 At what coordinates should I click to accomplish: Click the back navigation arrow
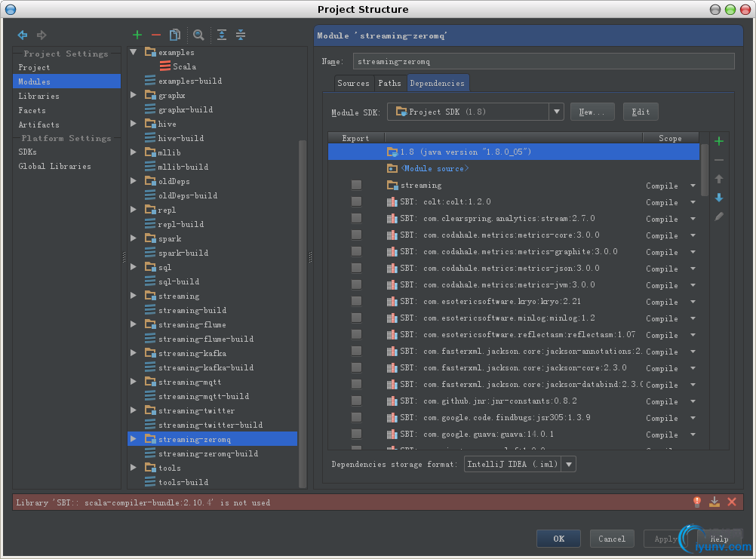22,35
